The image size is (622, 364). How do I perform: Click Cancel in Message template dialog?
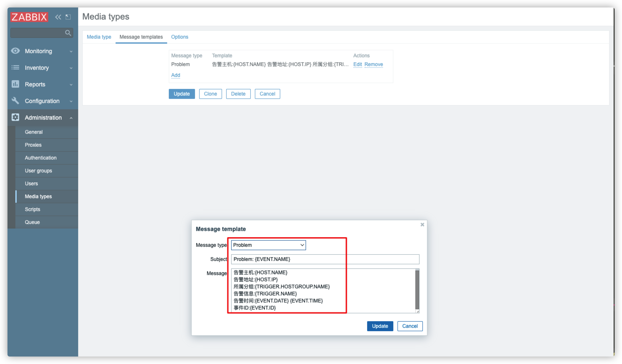pyautogui.click(x=410, y=326)
